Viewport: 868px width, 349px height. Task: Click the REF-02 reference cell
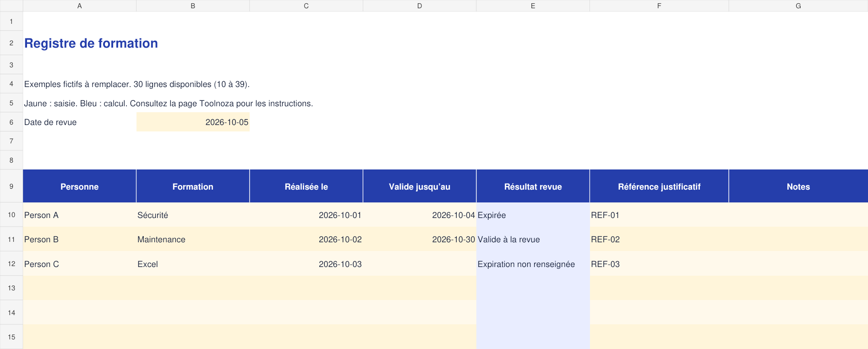[x=659, y=239]
